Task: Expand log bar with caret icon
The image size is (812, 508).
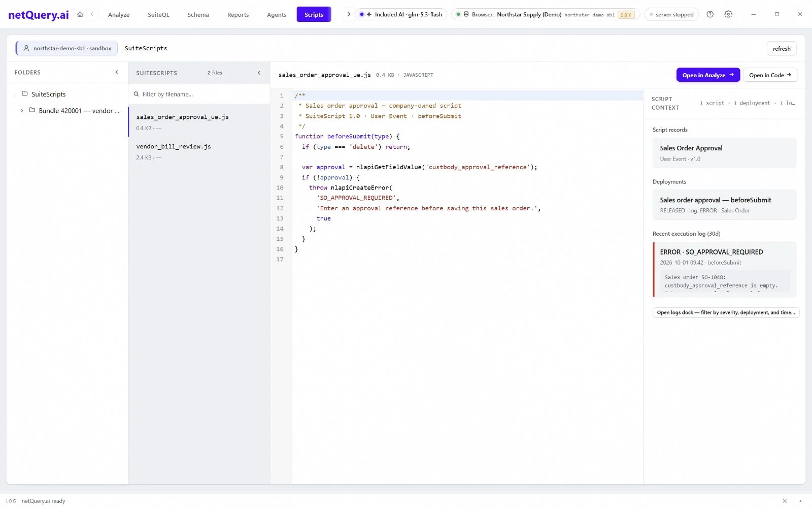Action: pyautogui.click(x=800, y=501)
